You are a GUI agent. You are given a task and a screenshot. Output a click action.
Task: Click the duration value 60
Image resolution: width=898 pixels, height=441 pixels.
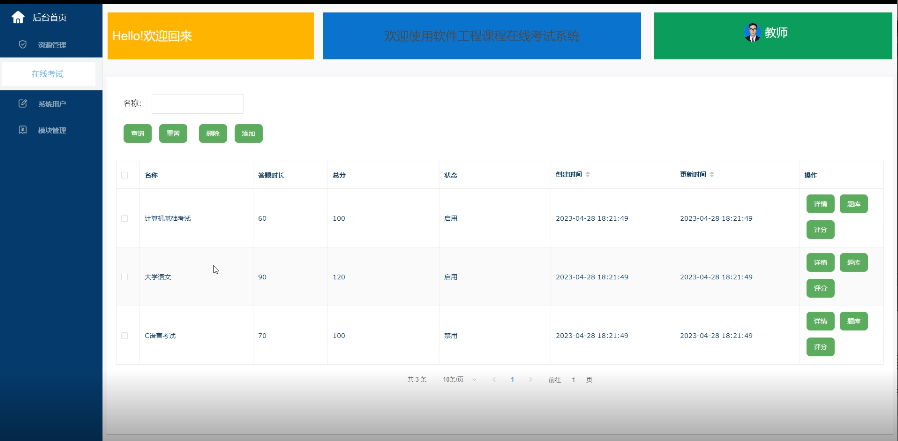pyautogui.click(x=262, y=218)
